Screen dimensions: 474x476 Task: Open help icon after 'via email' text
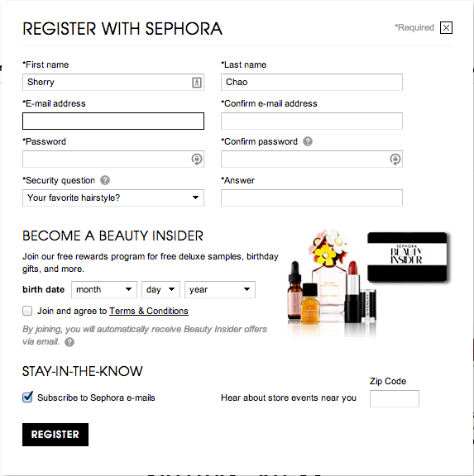tap(69, 342)
